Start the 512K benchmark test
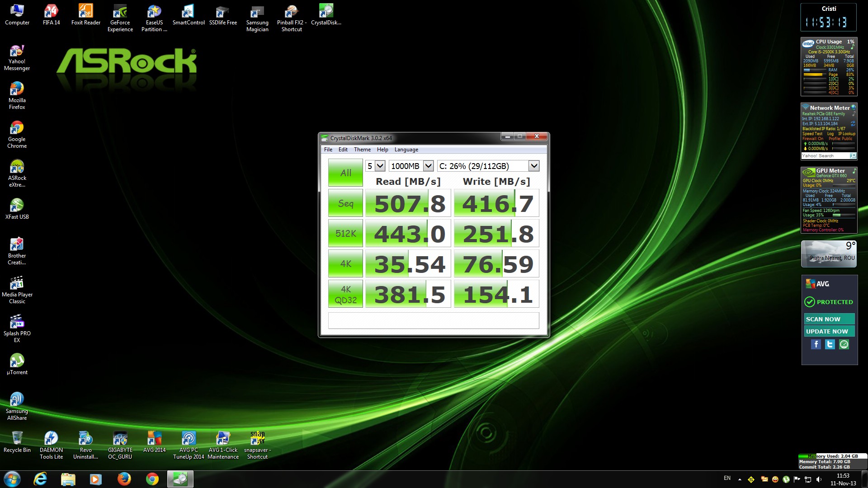The height and width of the screenshot is (488, 868). click(x=345, y=234)
